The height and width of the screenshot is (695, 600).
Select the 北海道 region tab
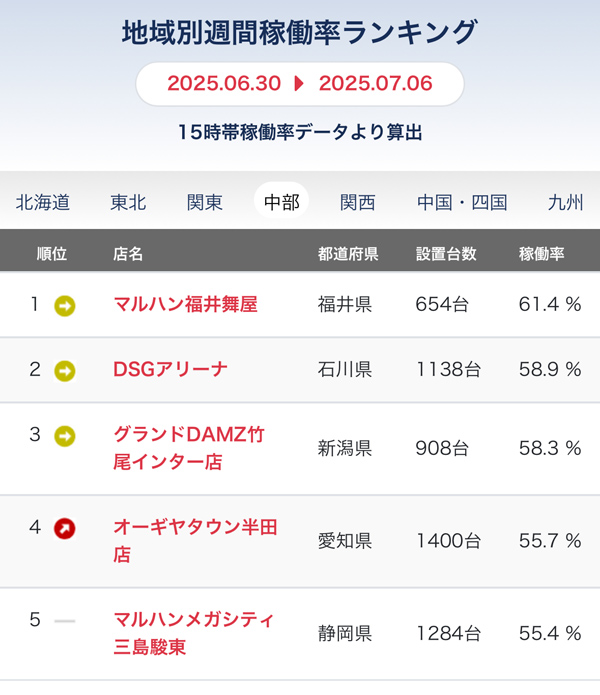click(43, 202)
